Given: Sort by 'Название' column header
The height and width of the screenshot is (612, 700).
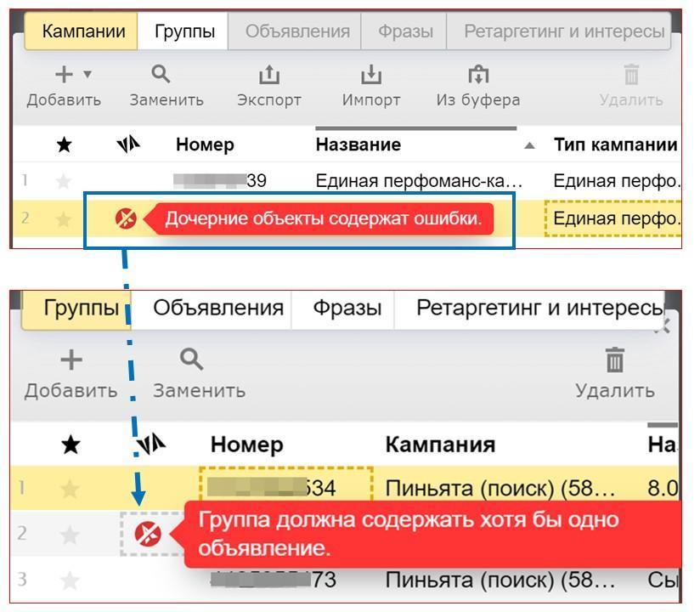Looking at the screenshot, I should (x=358, y=144).
